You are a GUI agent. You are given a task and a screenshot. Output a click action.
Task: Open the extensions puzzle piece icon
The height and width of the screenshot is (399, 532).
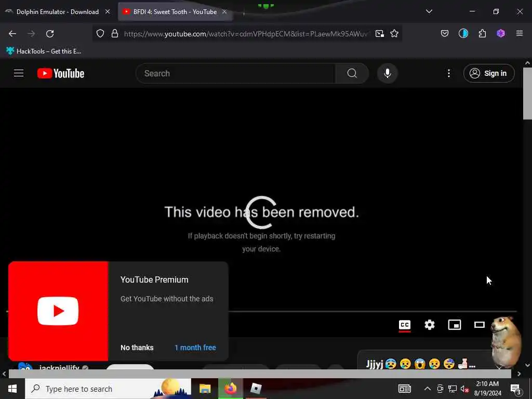[482, 33]
